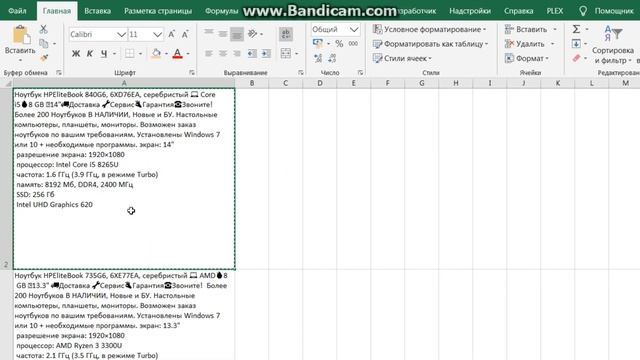Click the Copy icon in clipboard group
Image resolution: width=640 pixels, height=360 pixels.
pyautogui.click(x=44, y=43)
